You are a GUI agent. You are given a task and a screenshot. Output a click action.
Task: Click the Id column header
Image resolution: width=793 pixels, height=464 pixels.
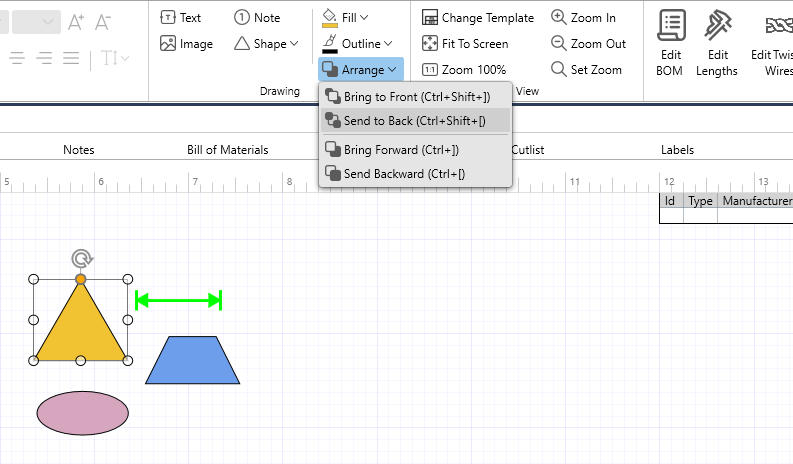670,201
